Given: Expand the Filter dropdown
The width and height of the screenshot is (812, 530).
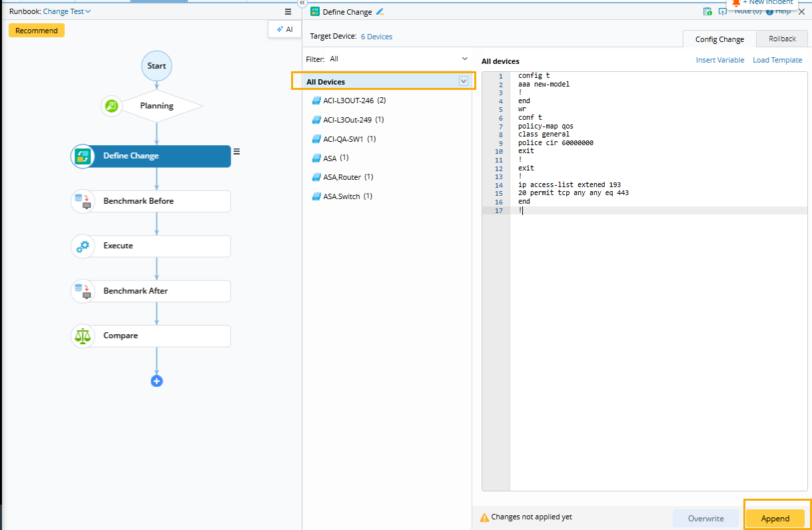Looking at the screenshot, I should pyautogui.click(x=464, y=59).
